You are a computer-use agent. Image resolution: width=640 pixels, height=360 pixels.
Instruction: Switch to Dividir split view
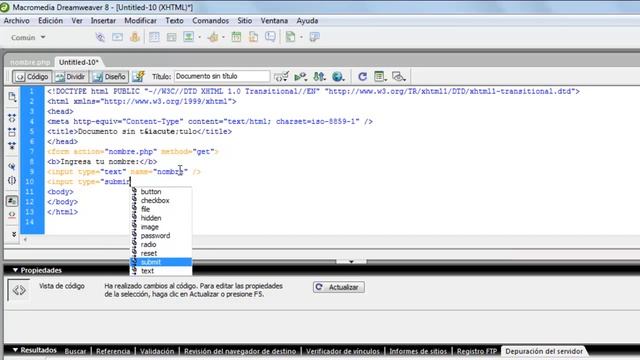[x=71, y=77]
